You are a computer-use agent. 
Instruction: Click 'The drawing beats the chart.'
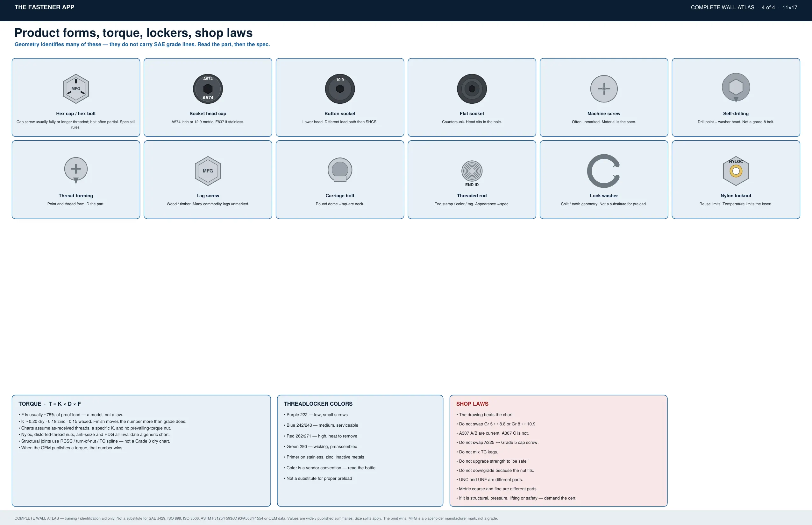(x=485, y=415)
